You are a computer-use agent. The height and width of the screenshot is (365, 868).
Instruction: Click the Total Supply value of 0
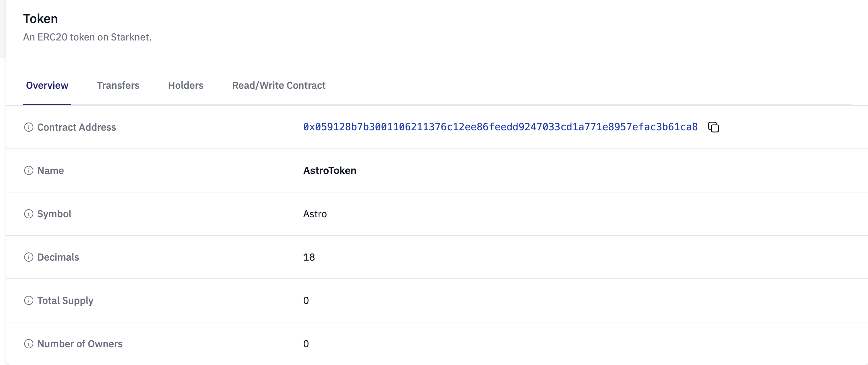pos(306,300)
